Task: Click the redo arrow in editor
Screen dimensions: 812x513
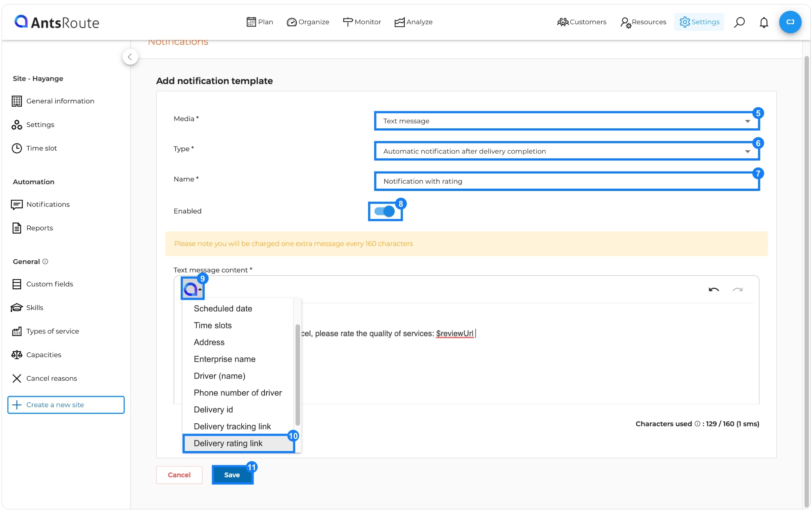Action: [738, 290]
